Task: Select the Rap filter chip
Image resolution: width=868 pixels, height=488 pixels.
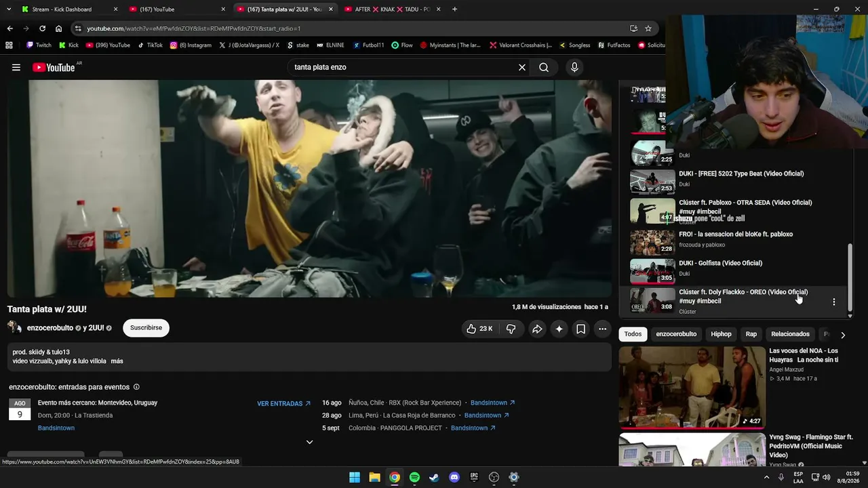Action: 751,334
